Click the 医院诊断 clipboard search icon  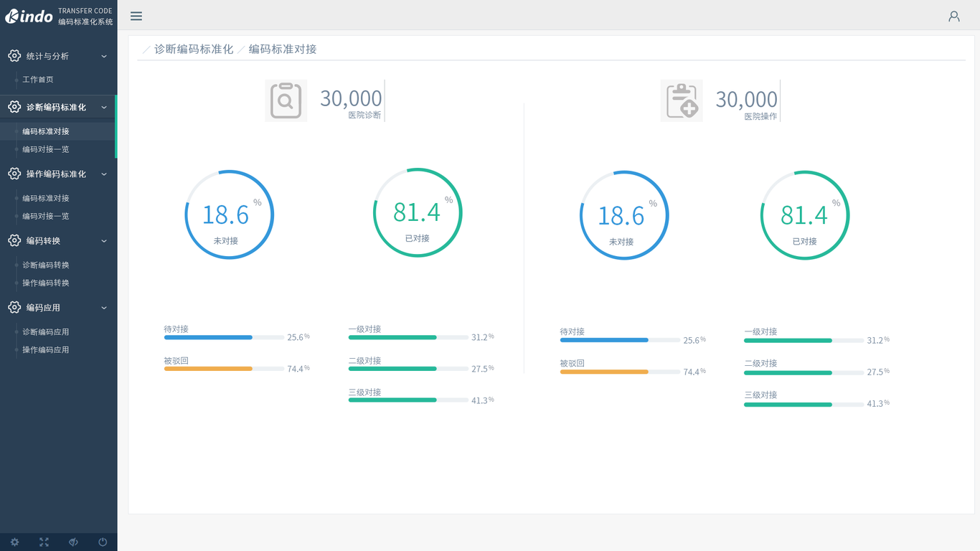coord(286,100)
